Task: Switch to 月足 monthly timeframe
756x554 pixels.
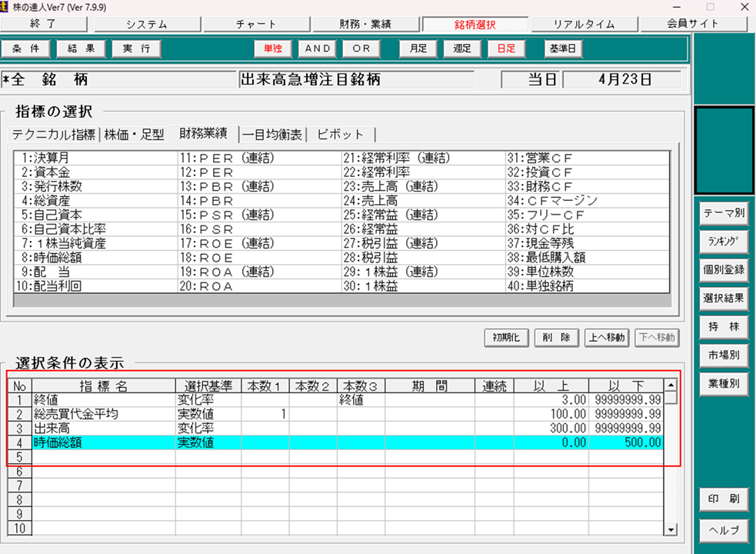Action: 418,48
